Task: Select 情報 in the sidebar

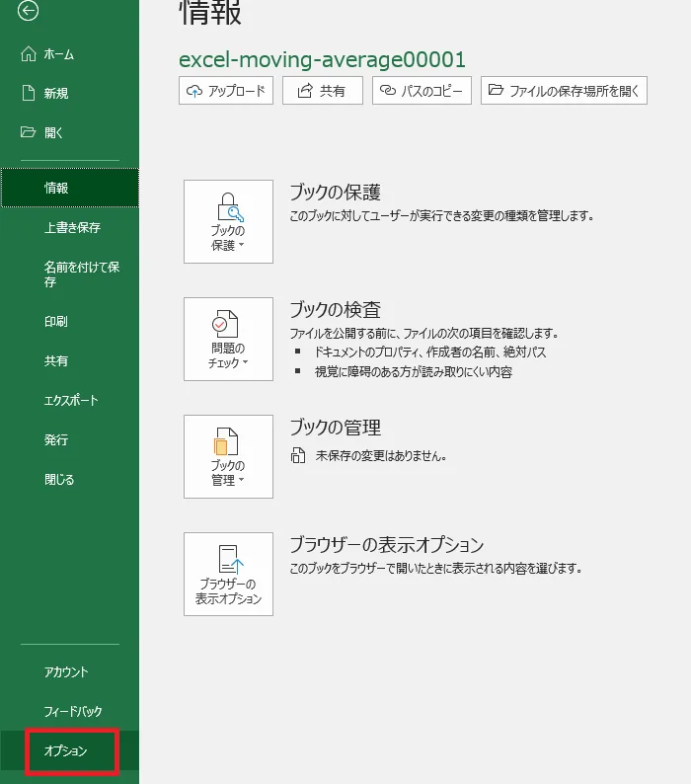Action: click(x=69, y=188)
